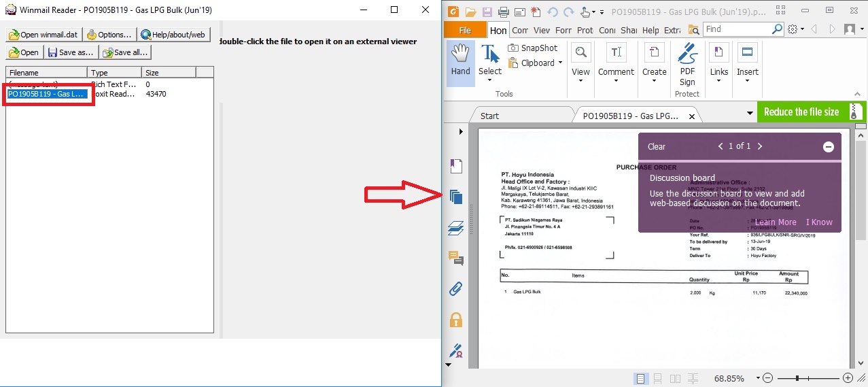Click the Redo arrow in Foxit toolbar
This screenshot has width=868, height=387.
(568, 12)
